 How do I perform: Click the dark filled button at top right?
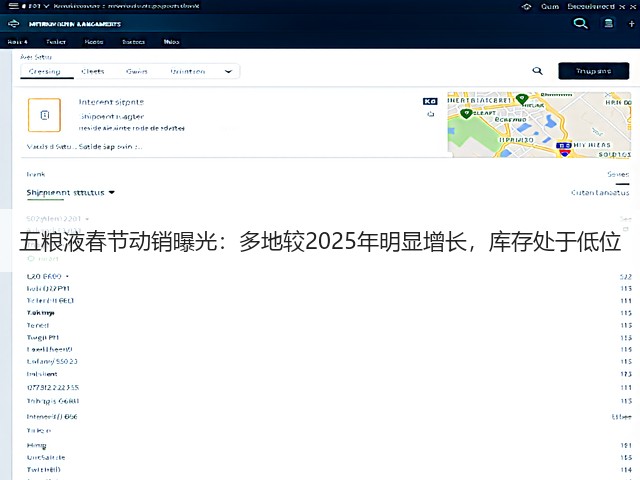click(x=593, y=71)
